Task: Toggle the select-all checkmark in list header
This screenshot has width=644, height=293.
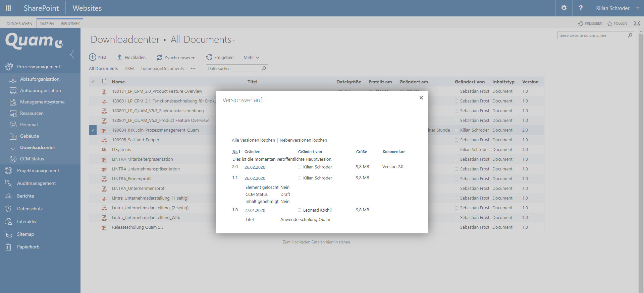Action: (93, 82)
